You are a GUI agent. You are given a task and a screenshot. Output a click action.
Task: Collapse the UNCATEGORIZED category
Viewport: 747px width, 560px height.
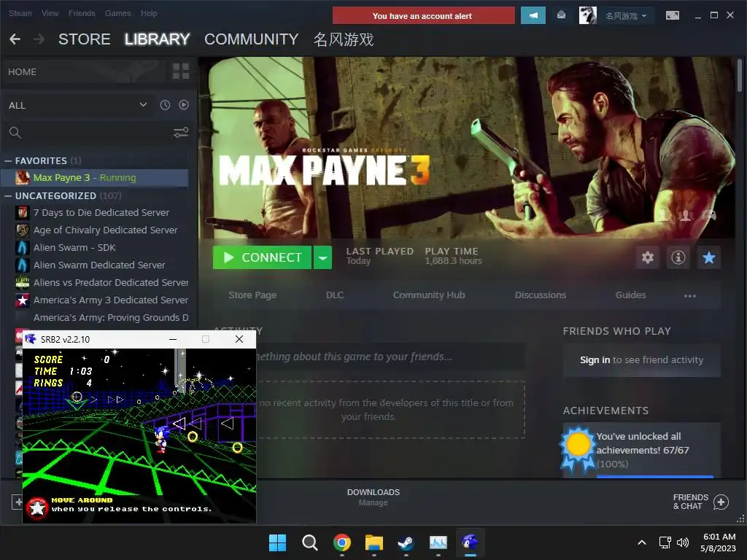(x=8, y=195)
